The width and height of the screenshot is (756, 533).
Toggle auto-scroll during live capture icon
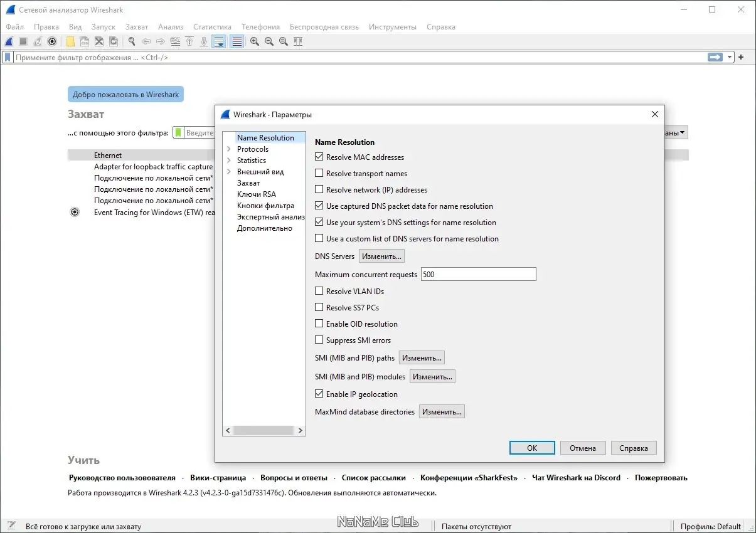click(x=219, y=41)
